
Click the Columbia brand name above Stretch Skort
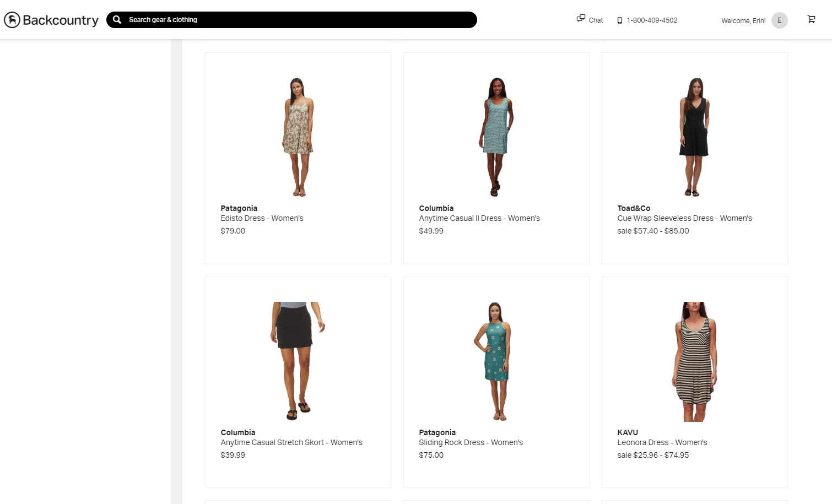coord(237,432)
